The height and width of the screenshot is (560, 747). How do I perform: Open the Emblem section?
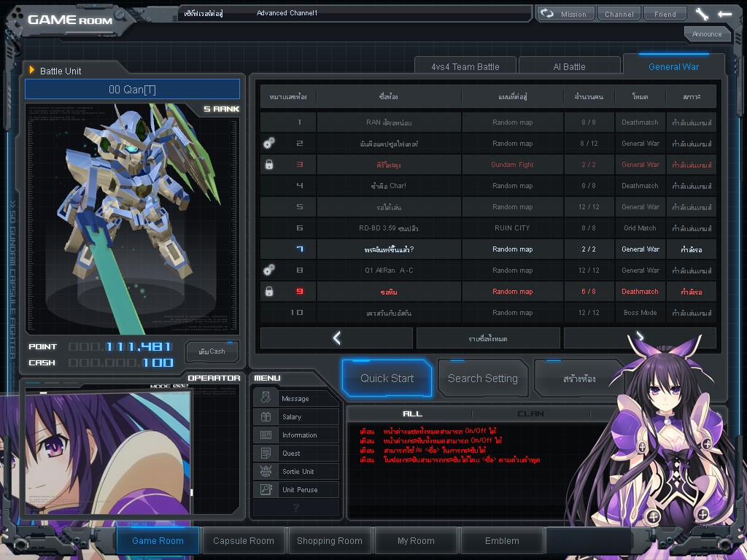pos(502,540)
